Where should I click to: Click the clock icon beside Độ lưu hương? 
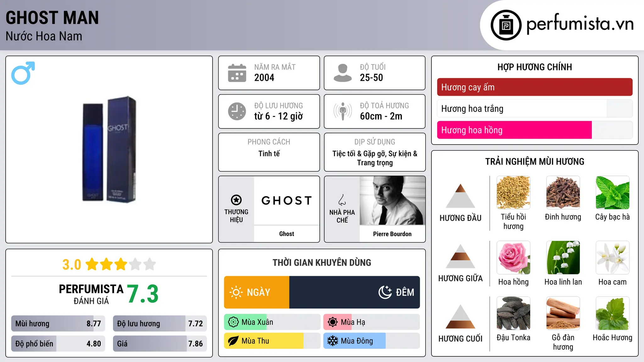[237, 111]
